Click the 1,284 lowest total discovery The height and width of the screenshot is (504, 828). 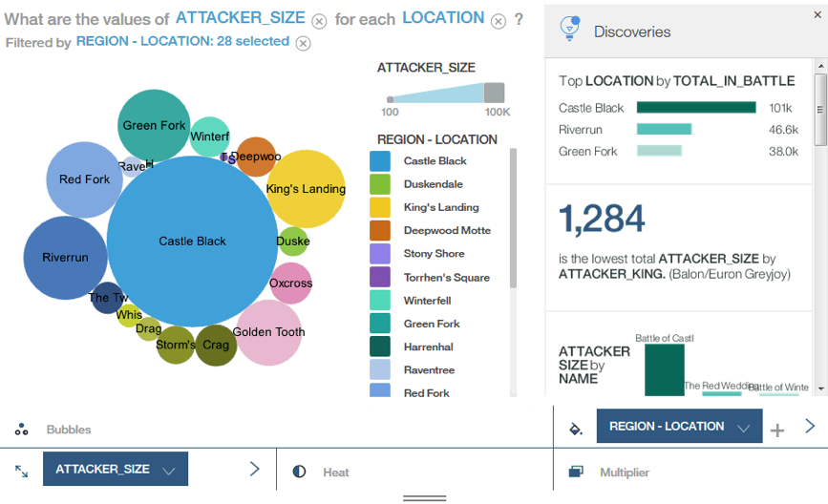(x=602, y=219)
